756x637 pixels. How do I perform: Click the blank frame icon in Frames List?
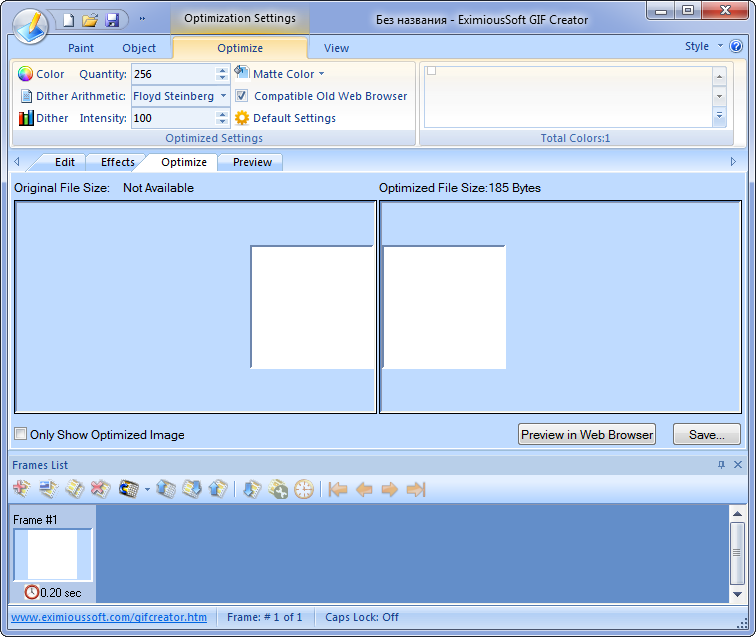[x=74, y=489]
